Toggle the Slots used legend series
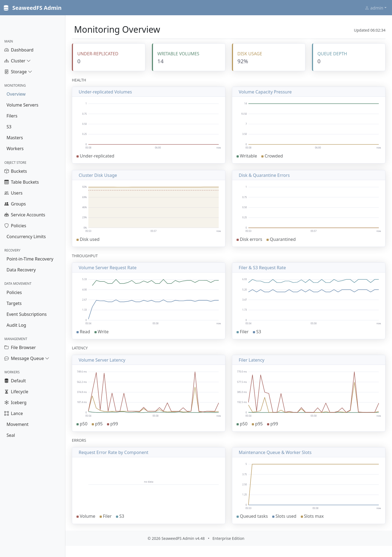This screenshot has height=557, width=392. tap(284, 516)
